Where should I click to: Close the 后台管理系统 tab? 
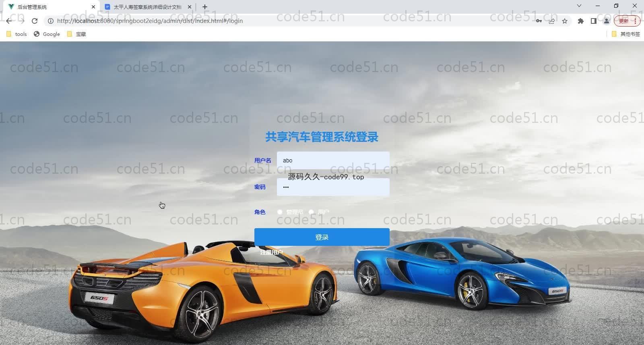93,7
